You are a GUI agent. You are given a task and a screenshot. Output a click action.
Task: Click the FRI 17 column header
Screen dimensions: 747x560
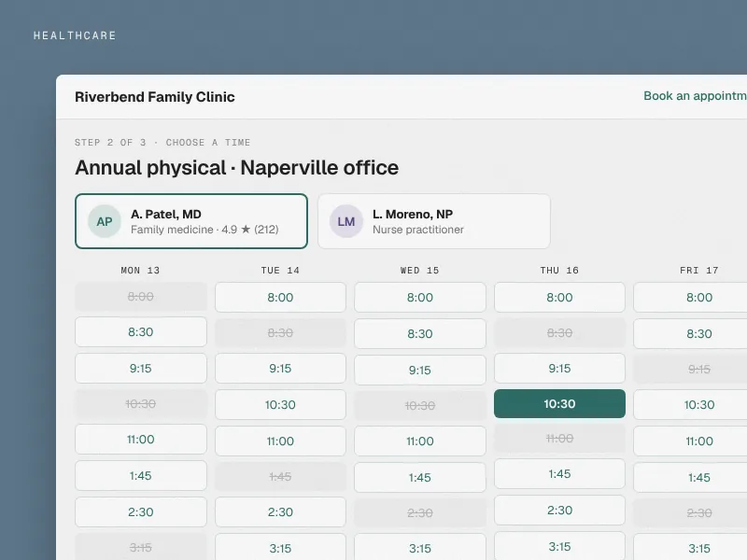(699, 271)
